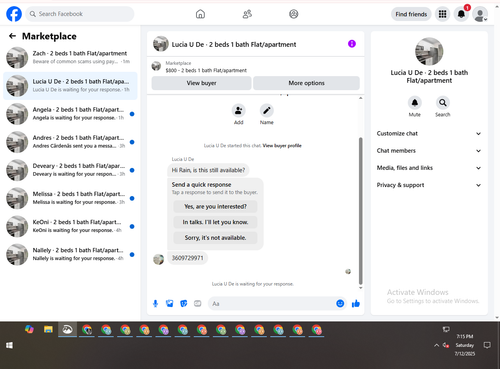The image size is (500, 369).
Task: Click the Find friends button
Action: coord(411,14)
